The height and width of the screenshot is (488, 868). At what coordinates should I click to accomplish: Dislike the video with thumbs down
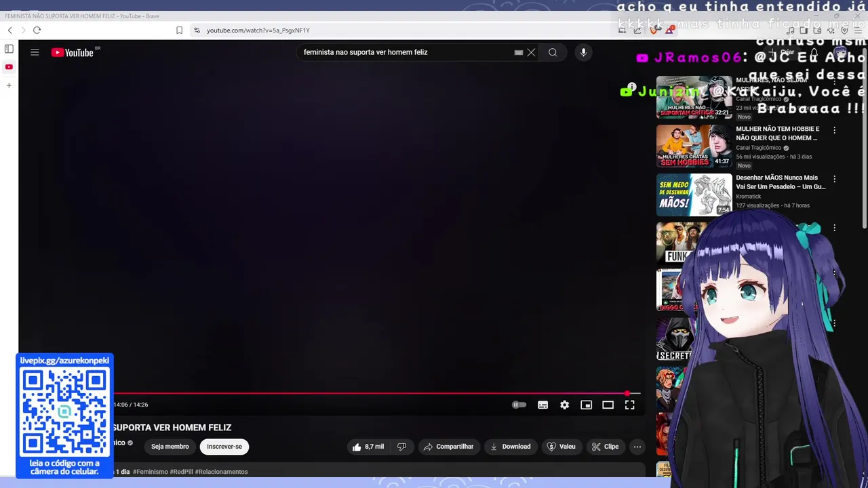[401, 447]
